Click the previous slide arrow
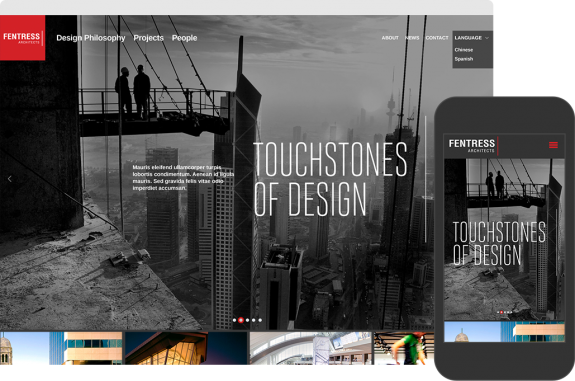Image resolution: width=575 pixels, height=381 pixels. [x=10, y=179]
